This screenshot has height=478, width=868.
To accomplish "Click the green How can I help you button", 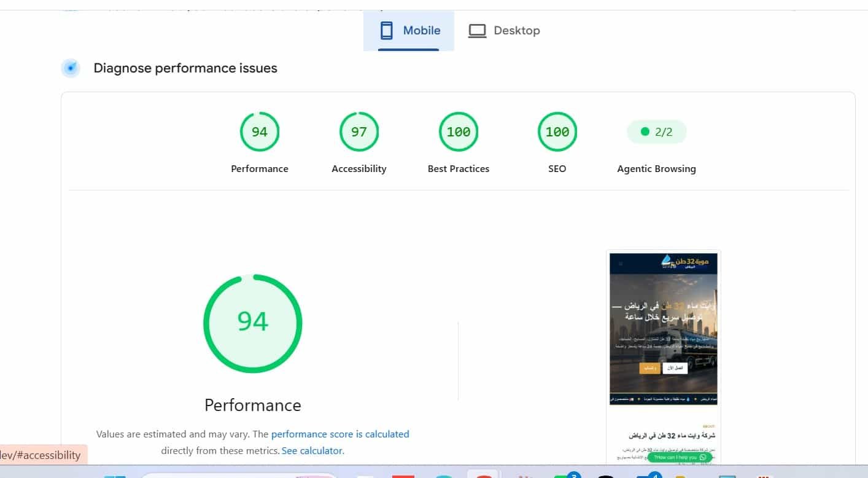I will tap(680, 458).
